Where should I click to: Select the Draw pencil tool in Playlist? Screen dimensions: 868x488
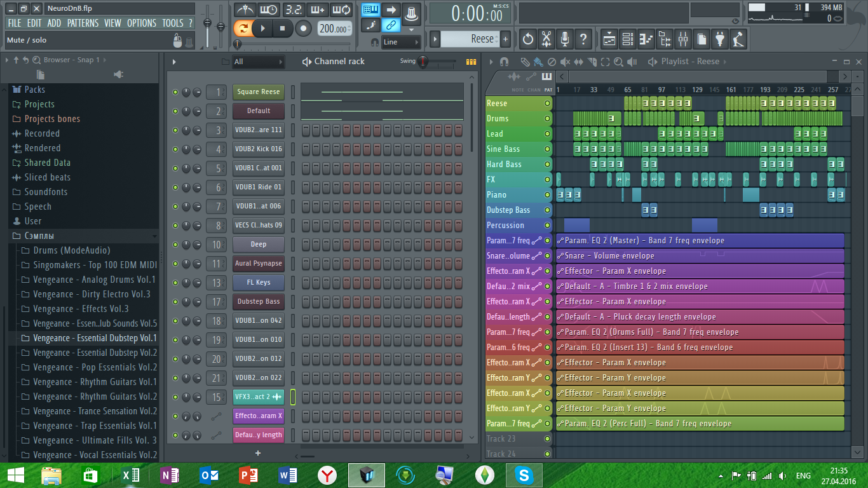[525, 62]
